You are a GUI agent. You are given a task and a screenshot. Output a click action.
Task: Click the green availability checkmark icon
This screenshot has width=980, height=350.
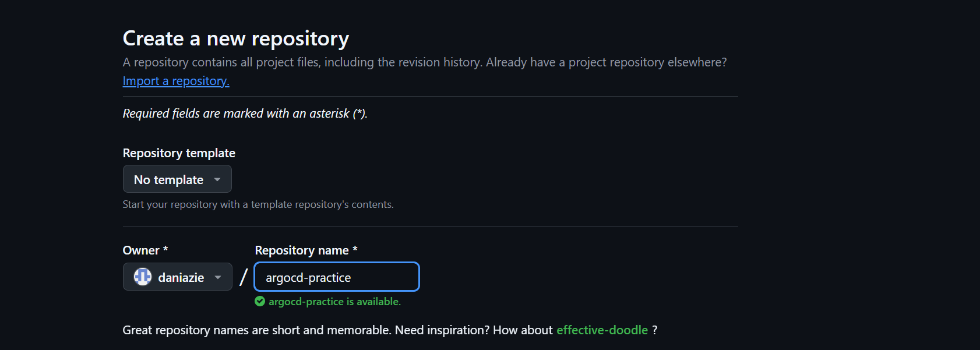[260, 301]
